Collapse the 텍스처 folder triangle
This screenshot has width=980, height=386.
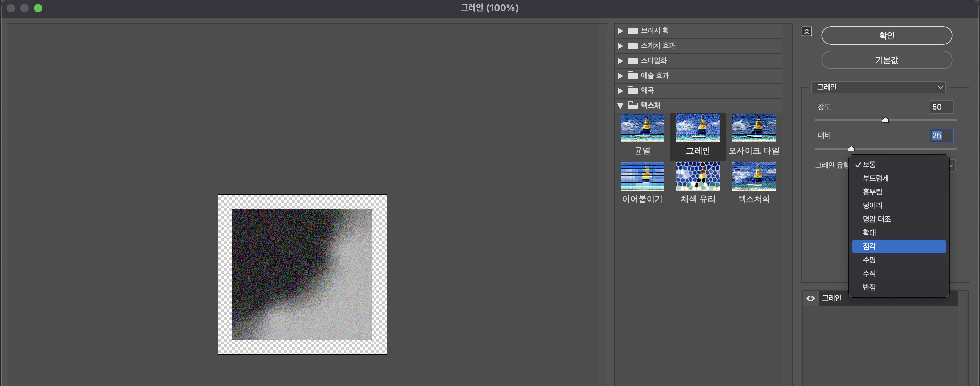click(620, 106)
